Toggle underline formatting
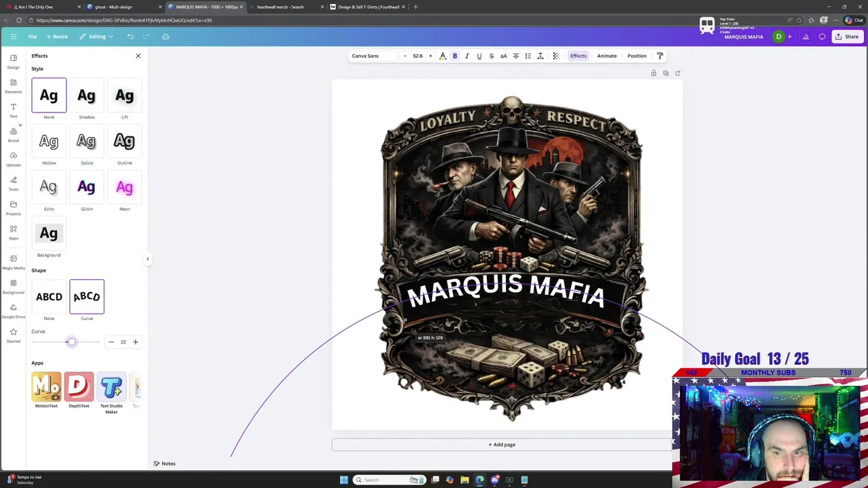Image resolution: width=868 pixels, height=488 pixels. click(479, 56)
